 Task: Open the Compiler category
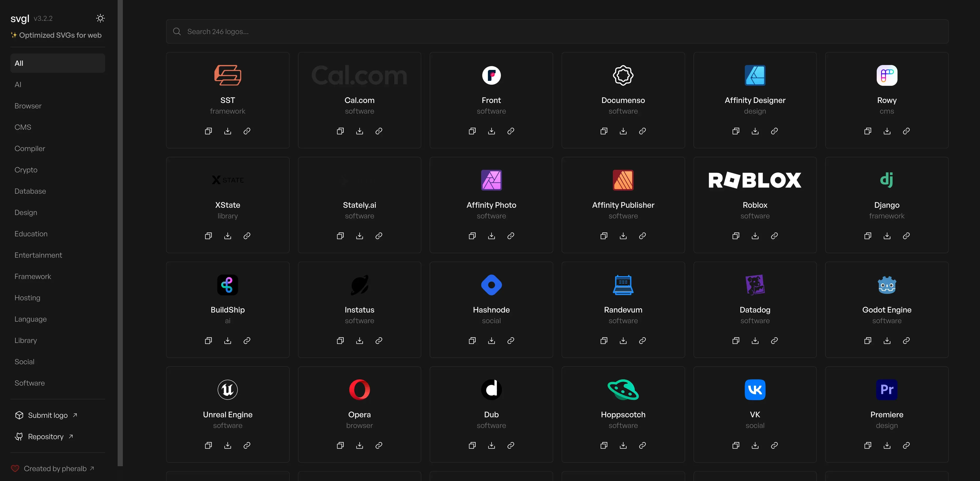[58, 148]
